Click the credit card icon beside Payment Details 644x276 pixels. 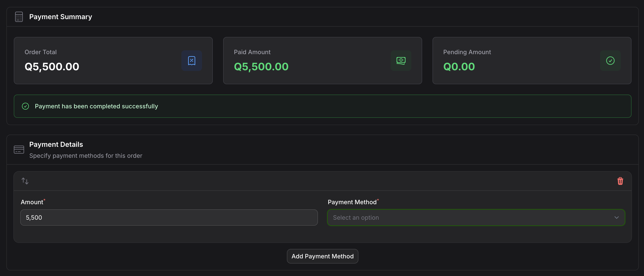[x=19, y=150]
